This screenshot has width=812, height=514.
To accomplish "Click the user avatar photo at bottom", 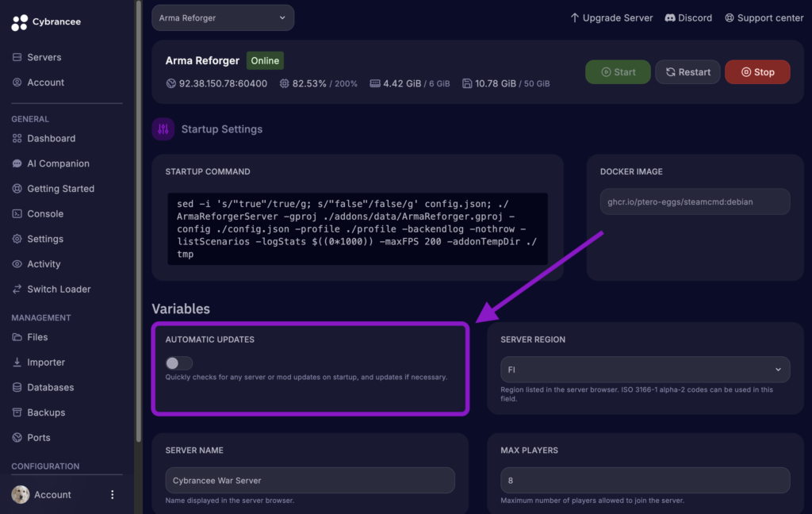I will coord(21,494).
